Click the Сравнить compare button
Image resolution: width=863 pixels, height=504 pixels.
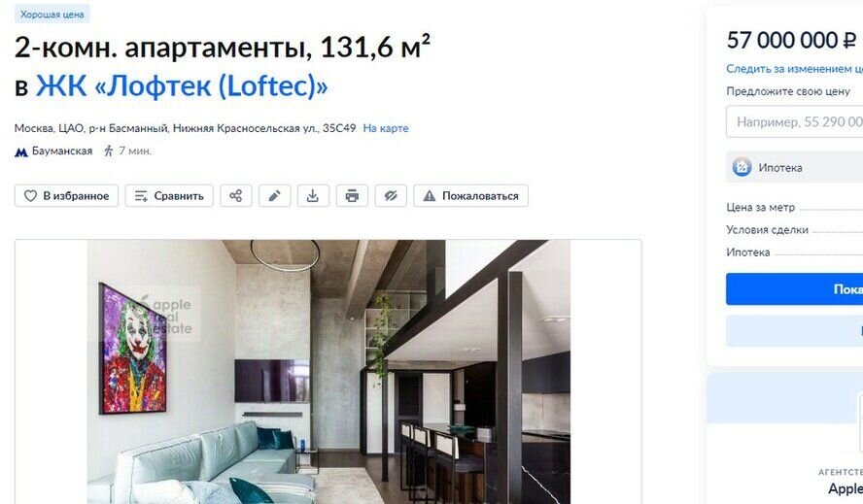tap(169, 196)
